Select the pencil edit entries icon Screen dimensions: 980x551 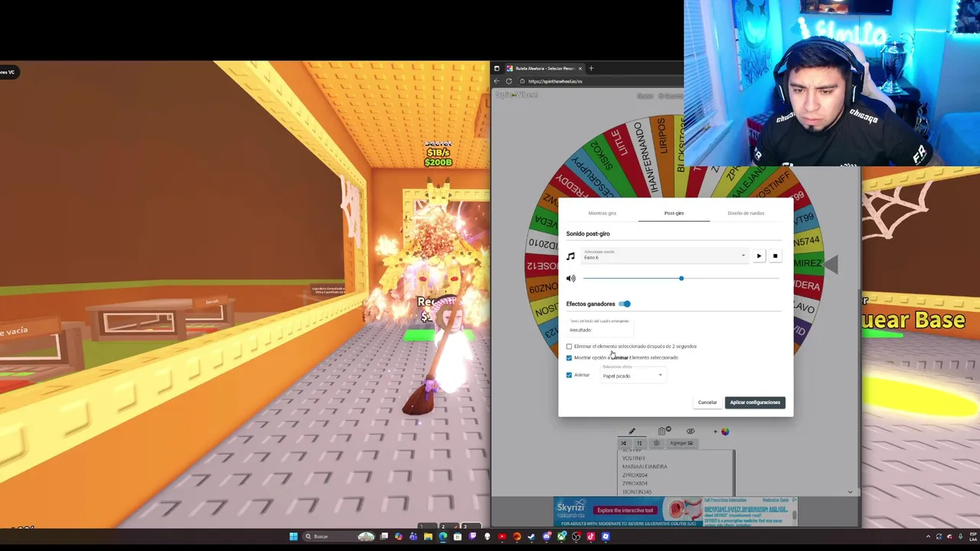[x=632, y=432]
